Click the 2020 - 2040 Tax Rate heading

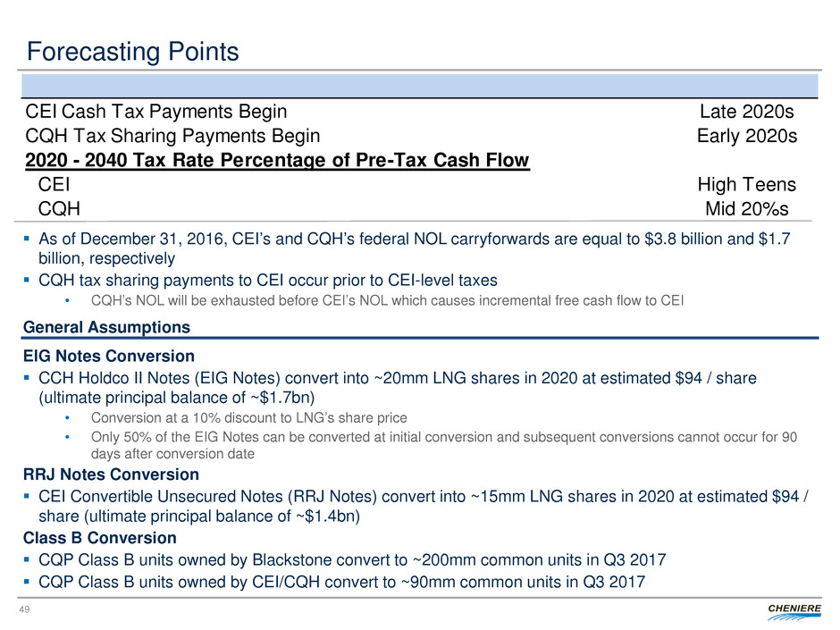click(277, 160)
